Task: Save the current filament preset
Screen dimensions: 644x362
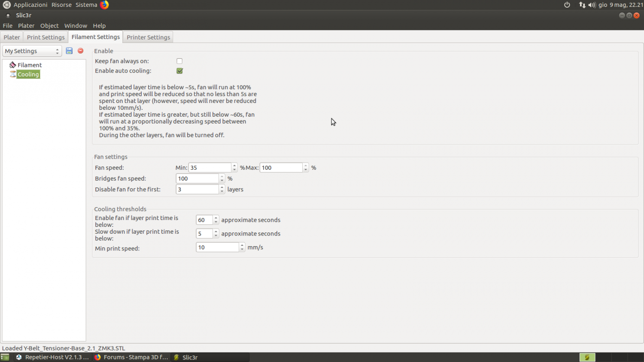Action: (x=69, y=51)
